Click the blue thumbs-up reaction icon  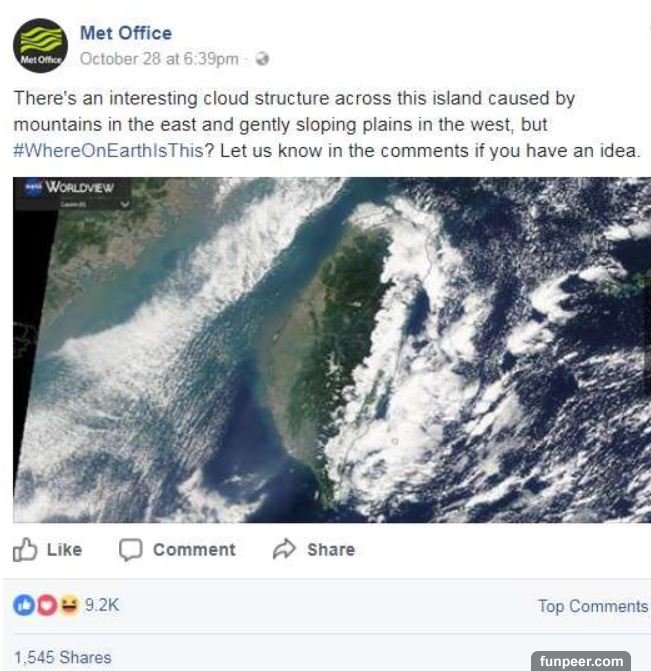click(23, 606)
